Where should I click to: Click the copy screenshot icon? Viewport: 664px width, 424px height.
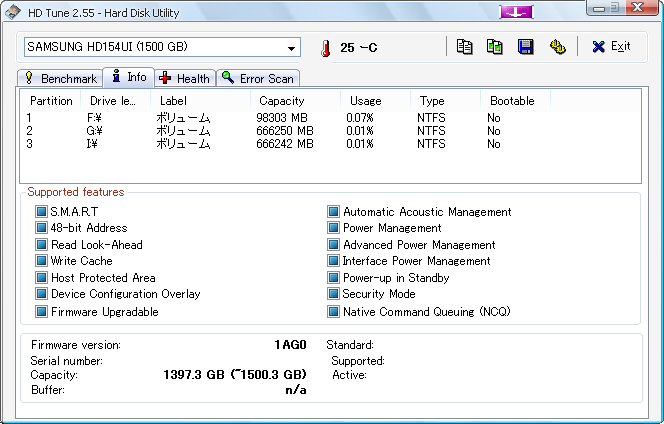pyautogui.click(x=494, y=47)
